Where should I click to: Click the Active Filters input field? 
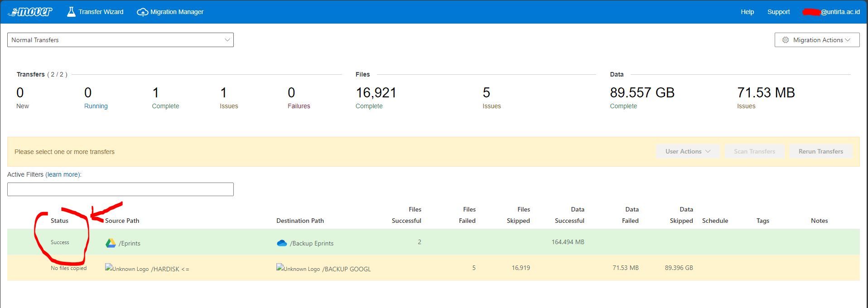121,189
